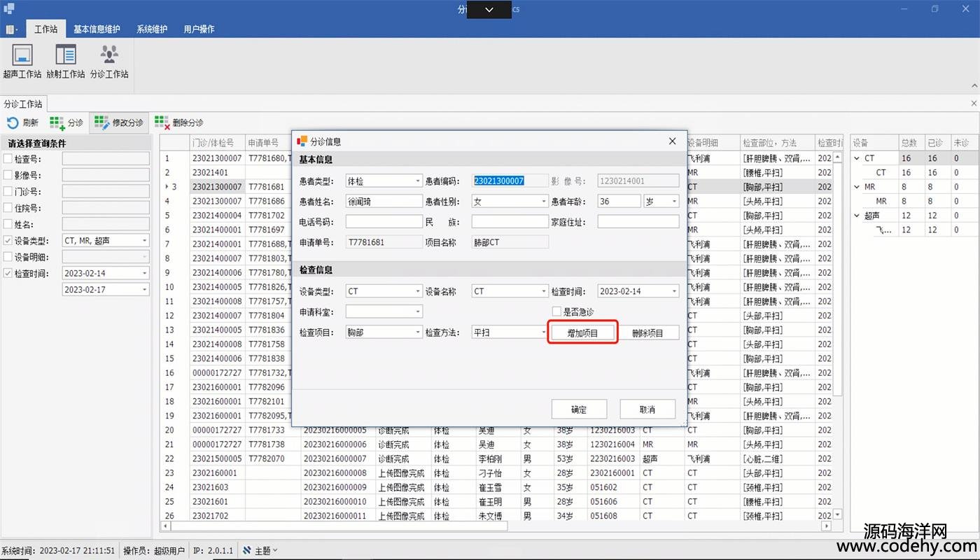Image resolution: width=980 pixels, height=560 pixels.
Task: Click the 修改分诊 edit triage icon
Action: click(x=101, y=122)
